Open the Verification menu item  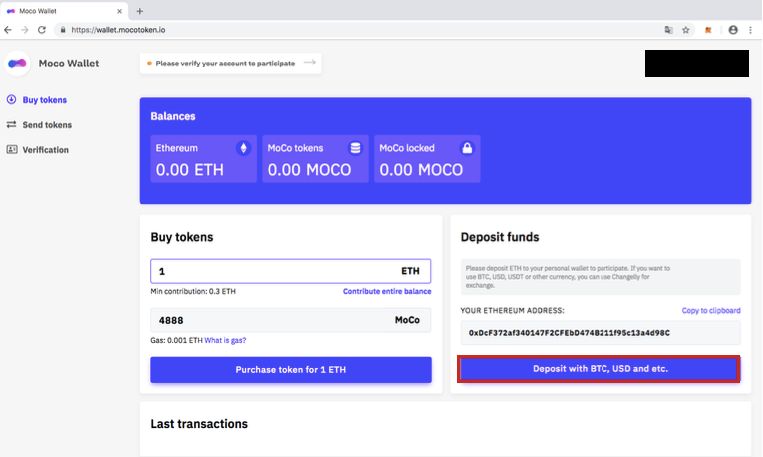tap(45, 150)
